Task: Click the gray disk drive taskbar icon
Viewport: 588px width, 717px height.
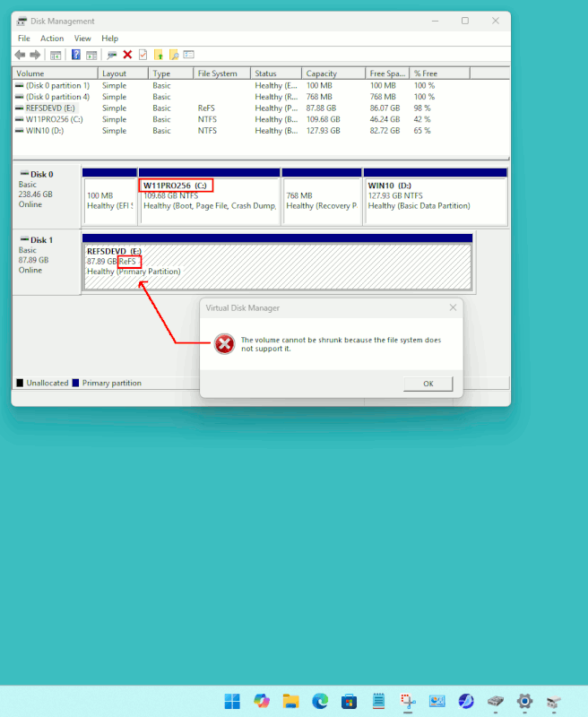Action: click(x=495, y=701)
